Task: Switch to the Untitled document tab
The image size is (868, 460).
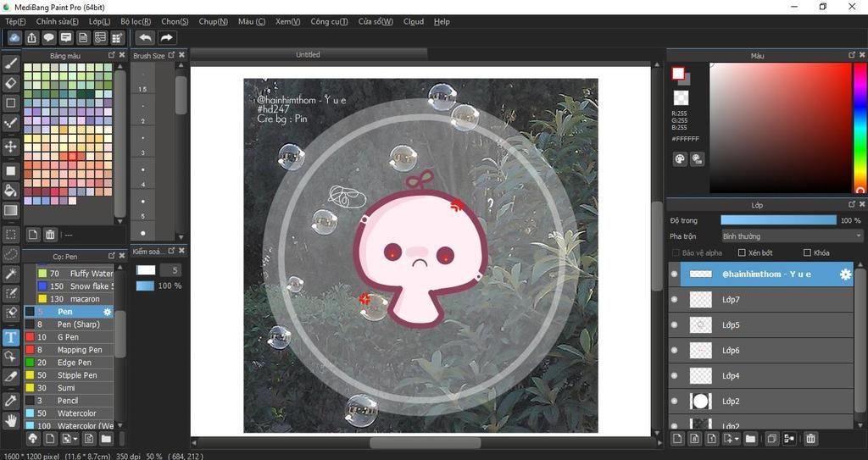Action: [308, 54]
